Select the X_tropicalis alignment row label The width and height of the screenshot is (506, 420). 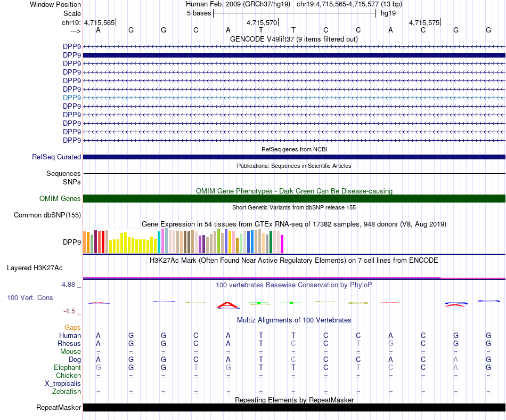(x=63, y=384)
